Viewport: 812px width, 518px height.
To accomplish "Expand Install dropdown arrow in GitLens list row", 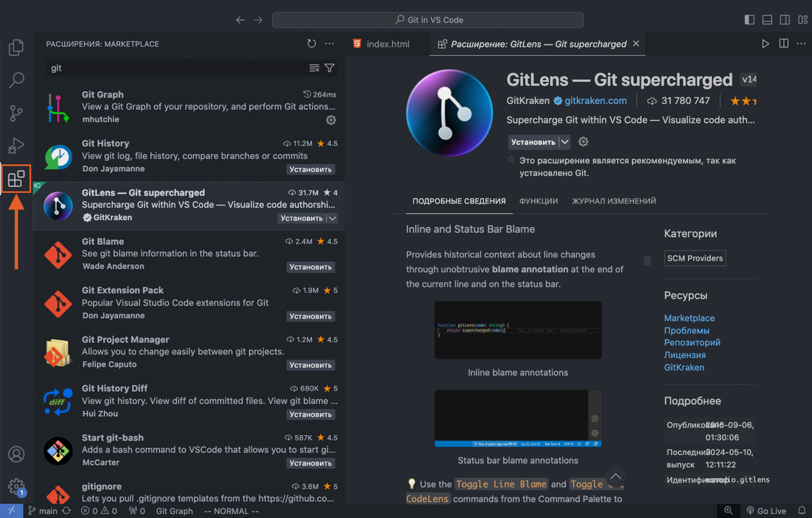I will (x=332, y=218).
